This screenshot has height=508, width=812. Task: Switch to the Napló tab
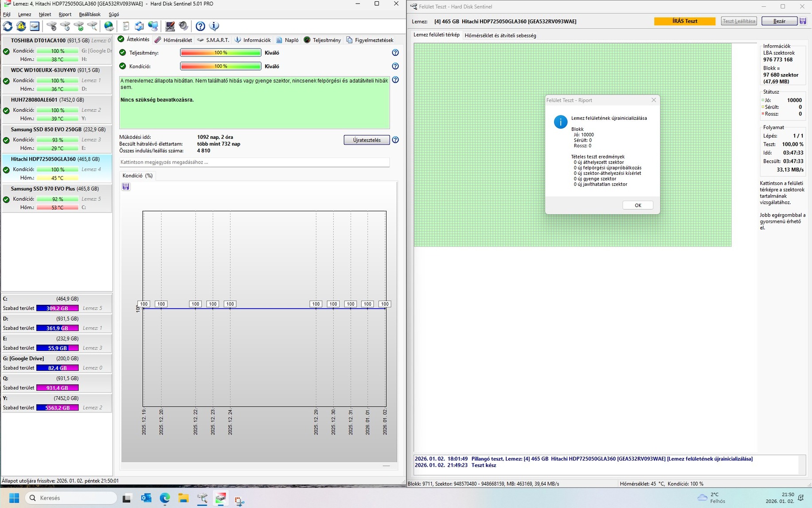287,40
